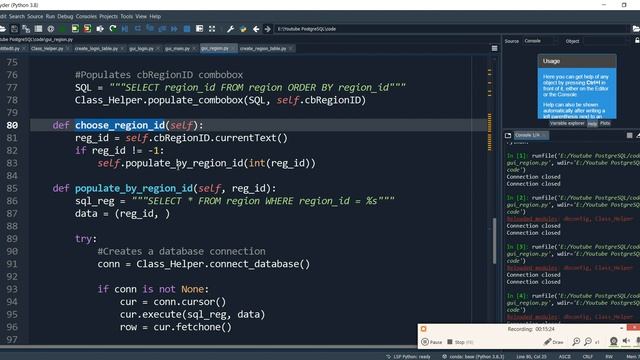
Task: Switch to create_login_table.py editor tab
Action: (96, 49)
